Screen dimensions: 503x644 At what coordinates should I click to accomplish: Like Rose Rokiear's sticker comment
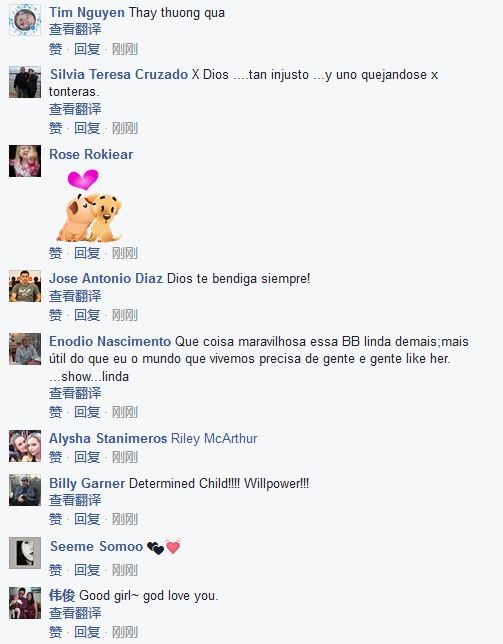55,253
